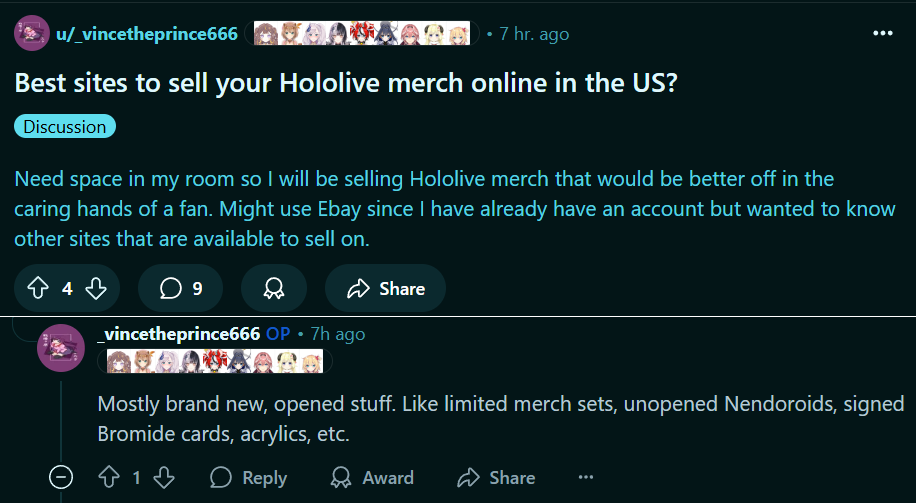916x503 pixels.
Task: Upvote the OP's comment
Action: [x=109, y=478]
